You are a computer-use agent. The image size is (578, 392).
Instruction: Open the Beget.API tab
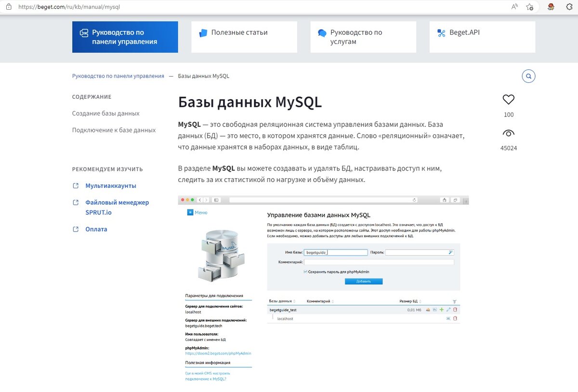[482, 37]
